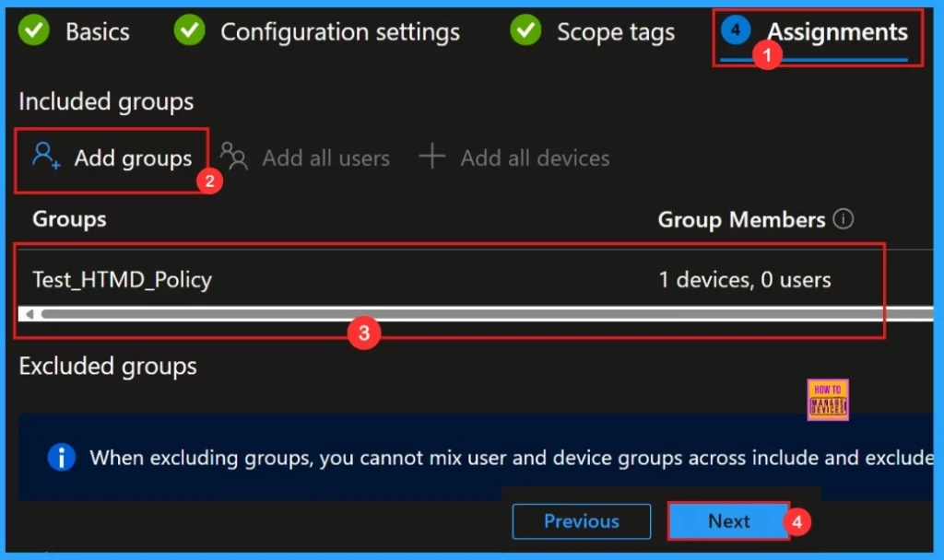This screenshot has width=944, height=560.
Task: Click the Previous button
Action: [x=582, y=521]
